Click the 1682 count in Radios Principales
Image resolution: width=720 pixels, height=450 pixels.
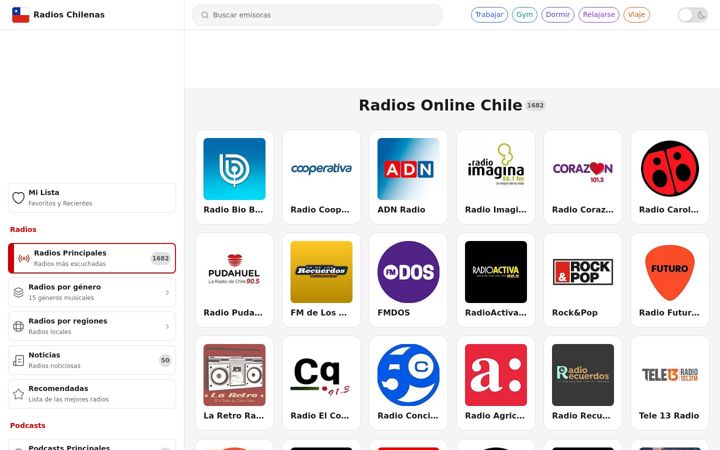click(x=161, y=259)
